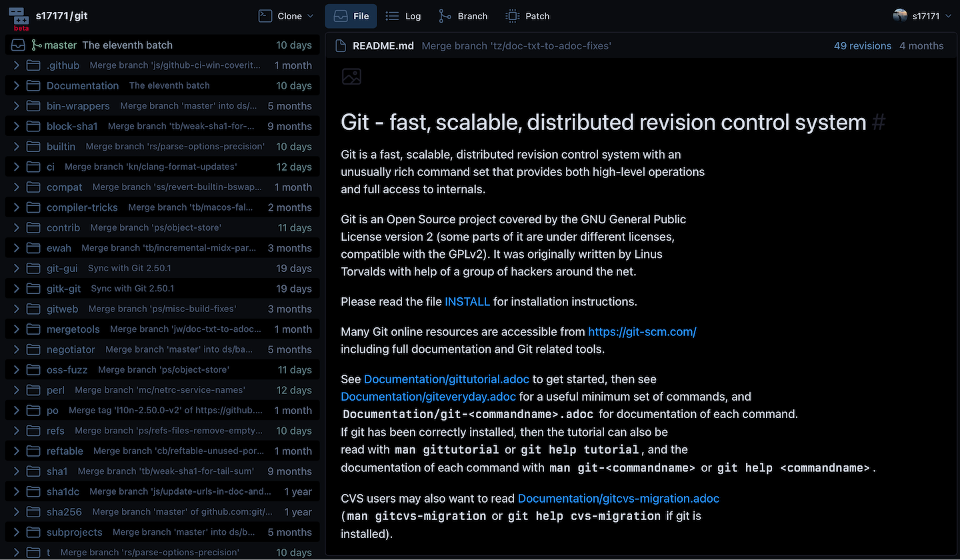Click the sha256 folder name
The image size is (960, 560).
pyautogui.click(x=64, y=512)
